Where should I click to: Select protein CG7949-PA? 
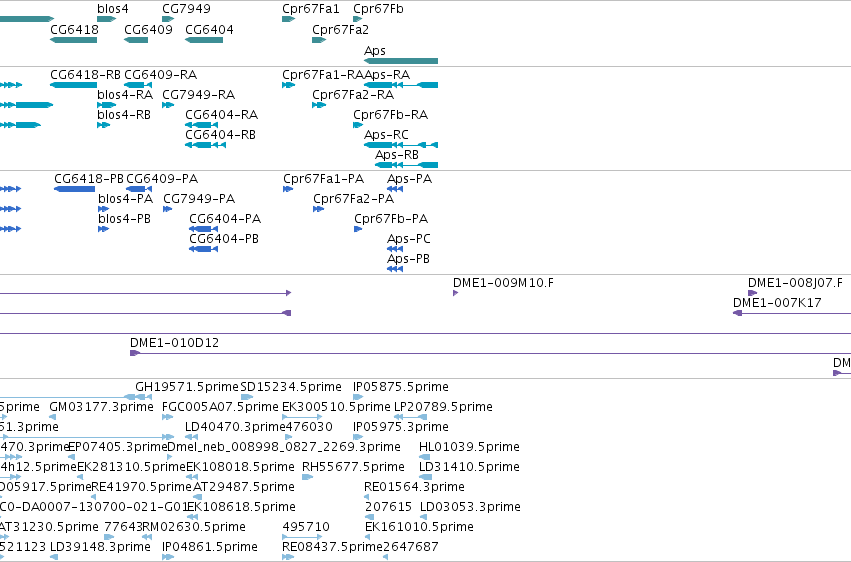pos(199,199)
